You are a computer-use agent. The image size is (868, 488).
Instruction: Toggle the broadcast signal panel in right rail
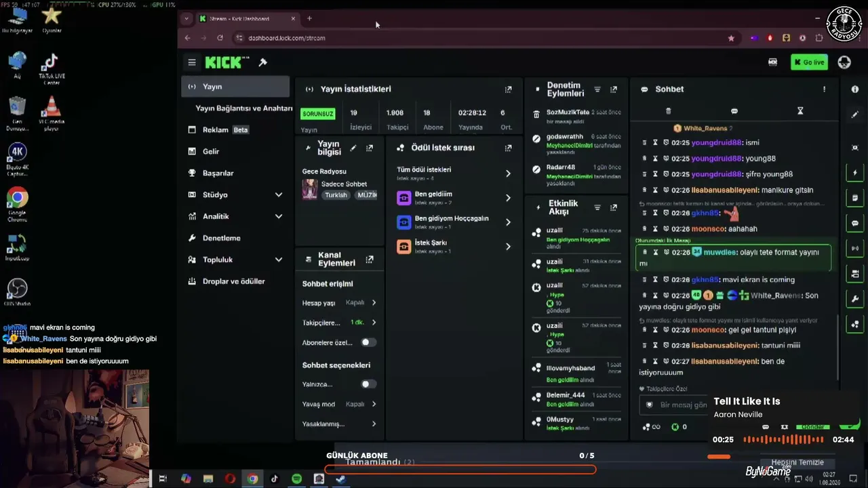pyautogui.click(x=854, y=248)
